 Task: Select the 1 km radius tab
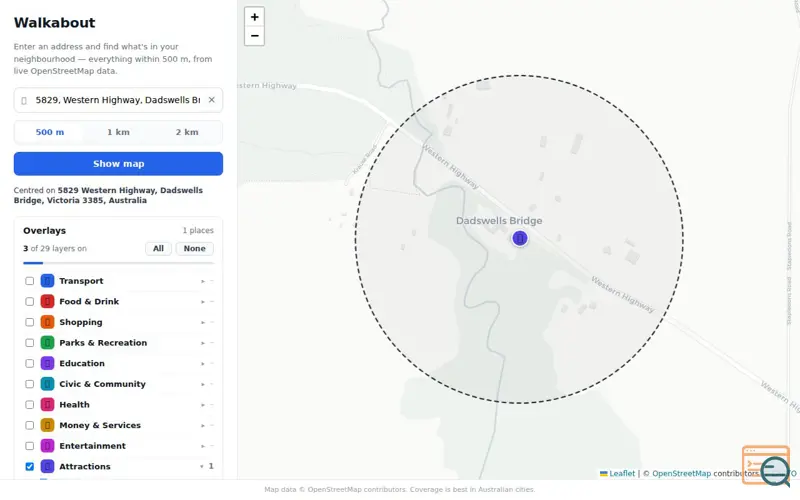[118, 132]
